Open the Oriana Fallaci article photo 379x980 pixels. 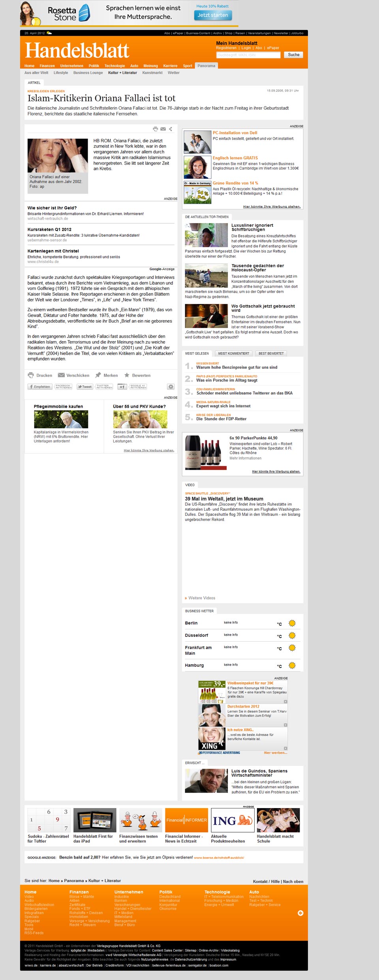(58, 155)
